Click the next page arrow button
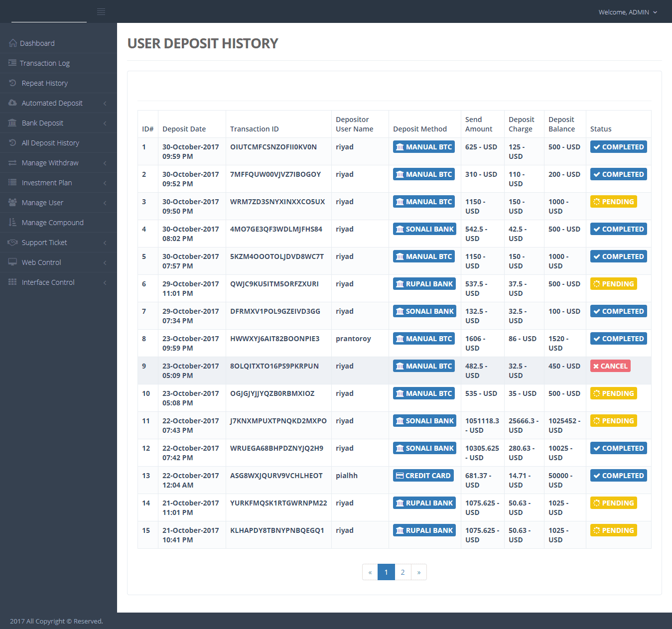This screenshot has height=629, width=672. 419,572
